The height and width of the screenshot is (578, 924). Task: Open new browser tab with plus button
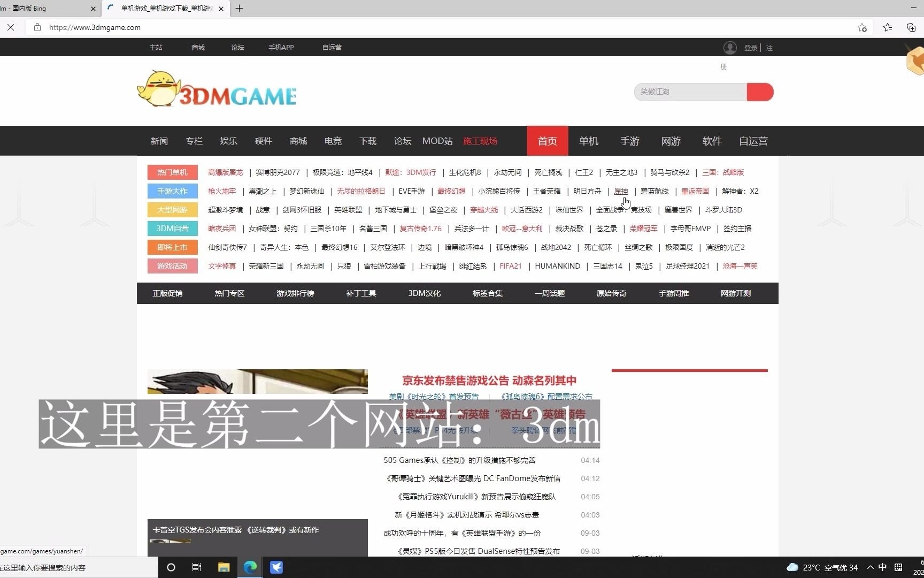click(x=239, y=9)
